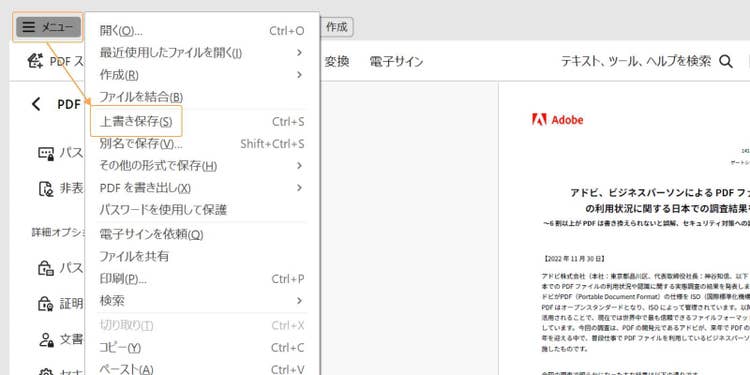Click the password protect icon in sidebar

(x=46, y=154)
